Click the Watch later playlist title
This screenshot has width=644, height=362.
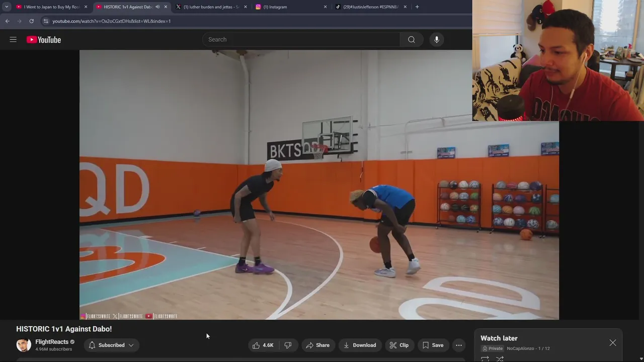[499, 338]
